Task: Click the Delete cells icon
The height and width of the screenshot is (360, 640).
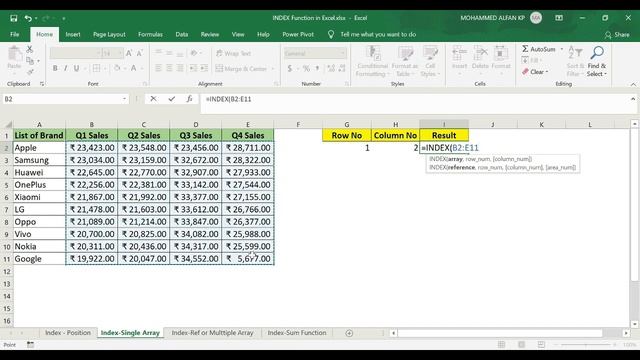Action: click(480, 53)
